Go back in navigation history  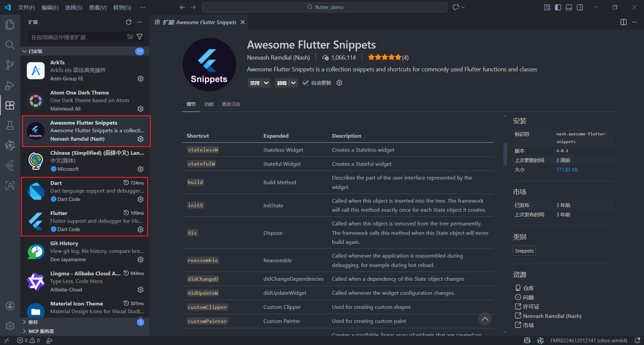pyautogui.click(x=182, y=7)
